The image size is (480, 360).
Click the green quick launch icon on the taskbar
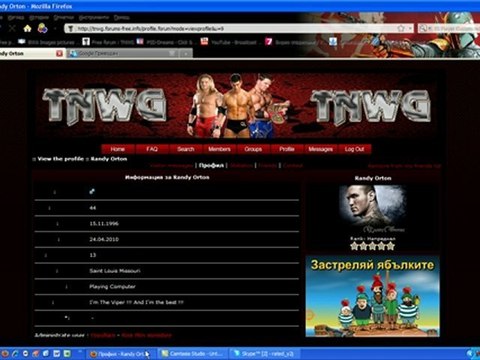tap(67, 354)
